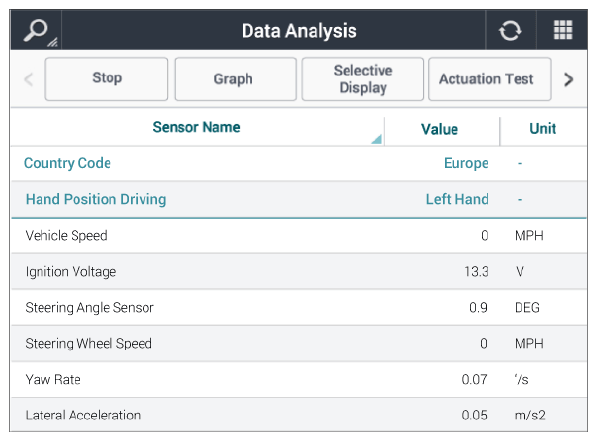Screen dimensions: 597x441
Task: Click the Unit column header
Action: (x=543, y=129)
